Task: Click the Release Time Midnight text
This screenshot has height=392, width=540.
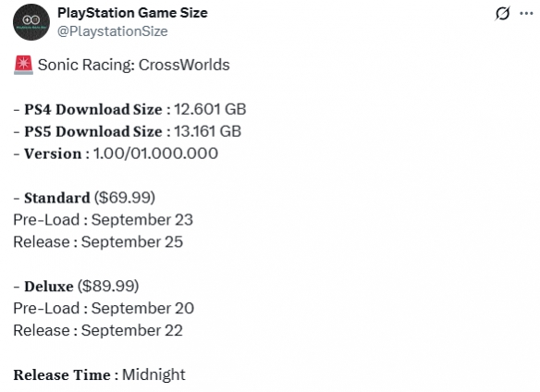Action: (x=99, y=375)
